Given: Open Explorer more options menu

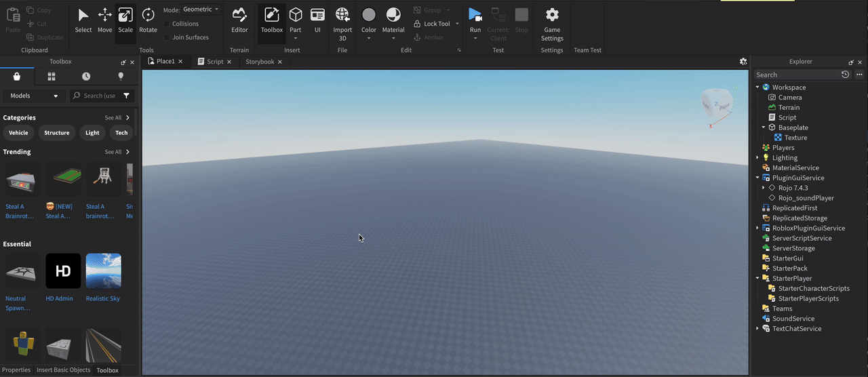Looking at the screenshot, I should (x=859, y=75).
